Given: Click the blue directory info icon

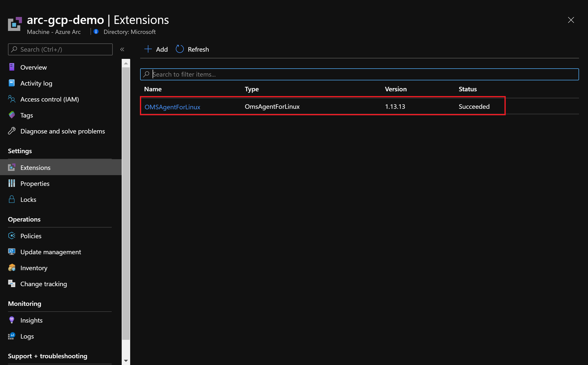Looking at the screenshot, I should (x=96, y=32).
